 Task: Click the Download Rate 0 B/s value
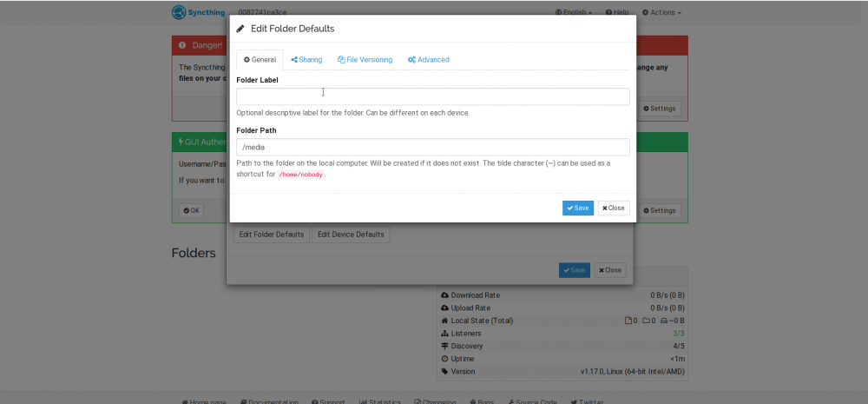(x=667, y=295)
